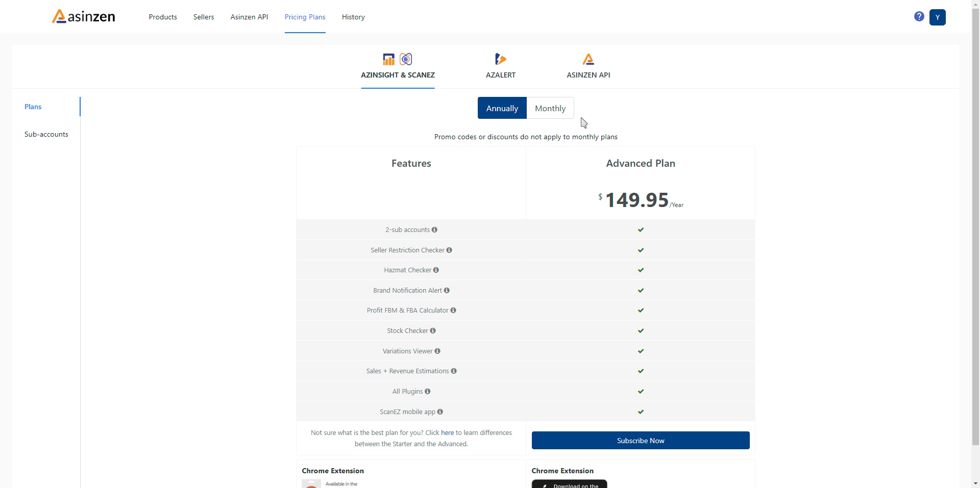
Task: Click the Features column heading
Action: click(411, 163)
